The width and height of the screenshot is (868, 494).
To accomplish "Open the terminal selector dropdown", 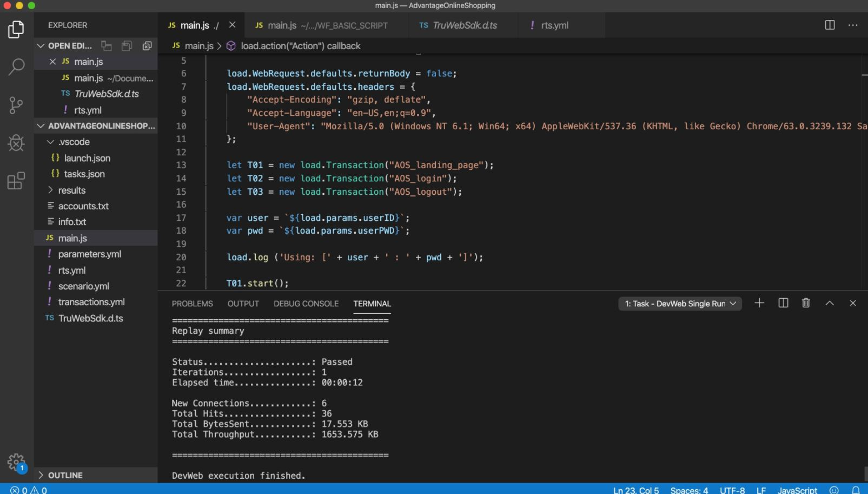I will click(680, 304).
